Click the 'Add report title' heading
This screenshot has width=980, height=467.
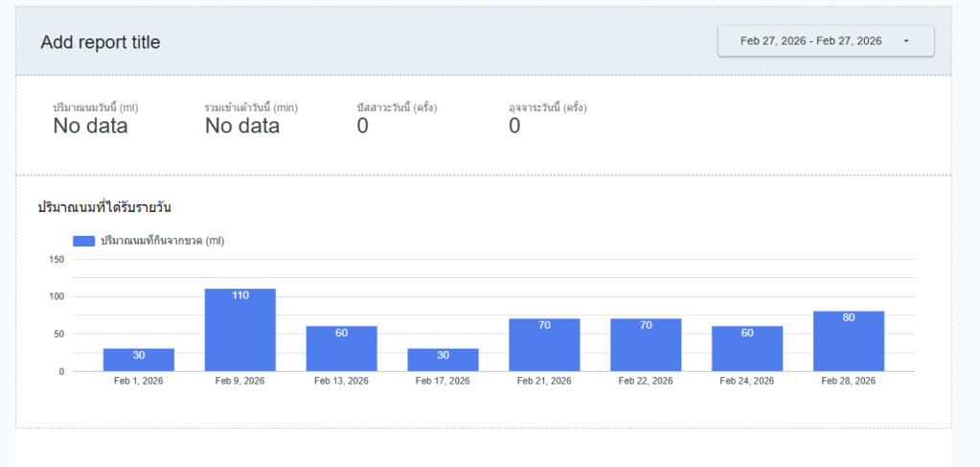click(x=101, y=42)
